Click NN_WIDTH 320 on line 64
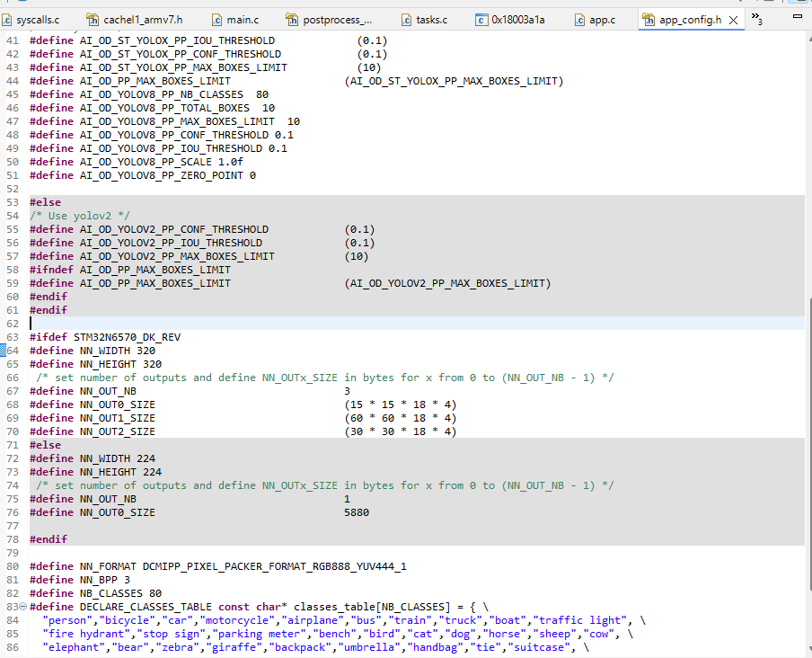The width and height of the screenshot is (812, 658). (118, 351)
